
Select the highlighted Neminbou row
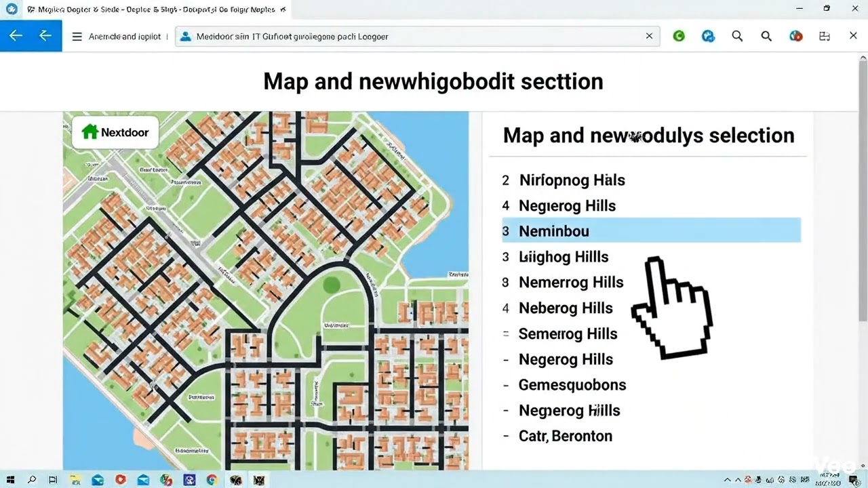click(651, 231)
